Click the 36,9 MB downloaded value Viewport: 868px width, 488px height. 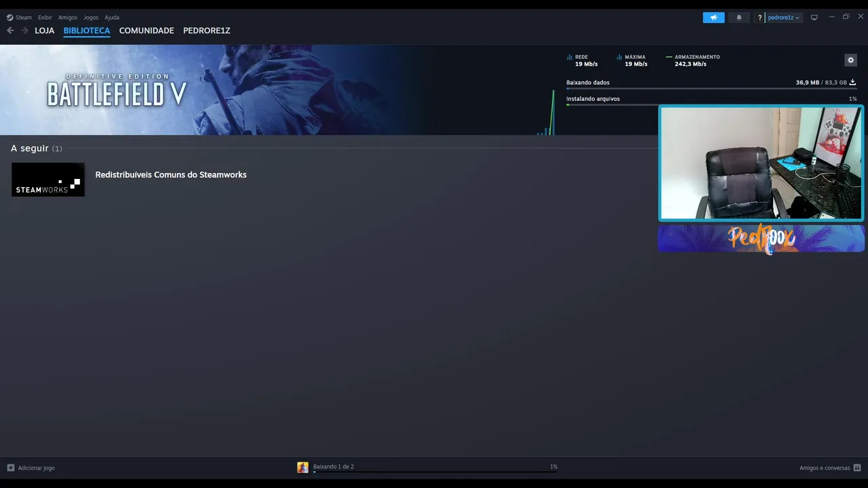(x=807, y=83)
